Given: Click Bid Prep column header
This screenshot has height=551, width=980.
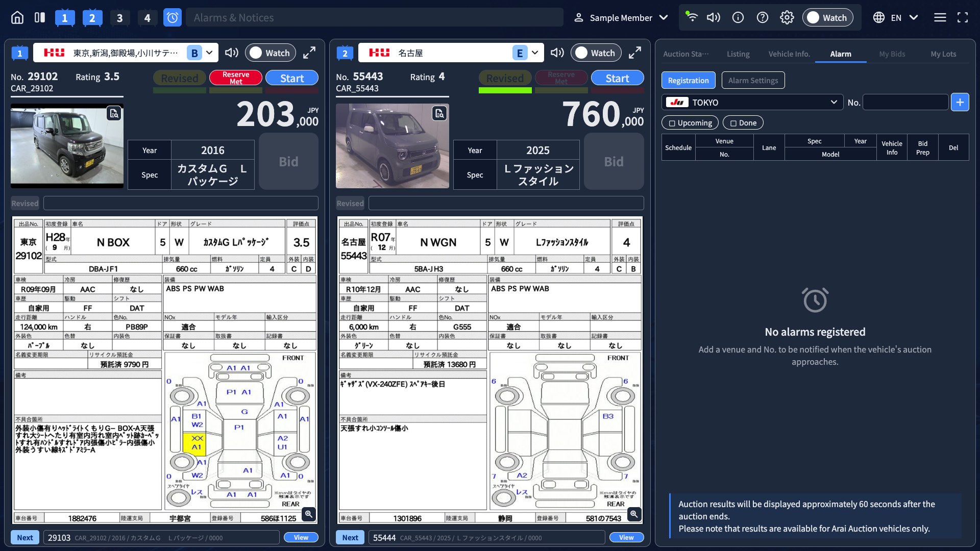Looking at the screenshot, I should coord(922,147).
